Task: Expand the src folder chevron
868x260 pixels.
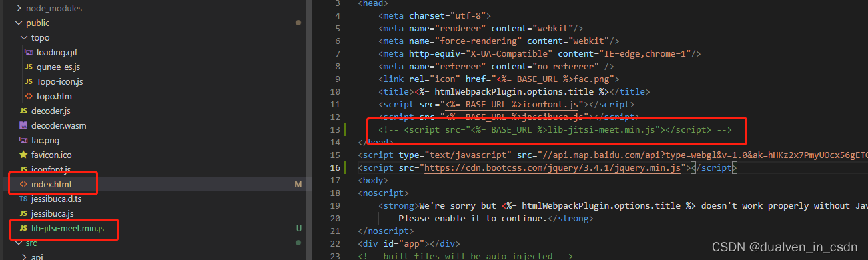Action: click(x=18, y=243)
